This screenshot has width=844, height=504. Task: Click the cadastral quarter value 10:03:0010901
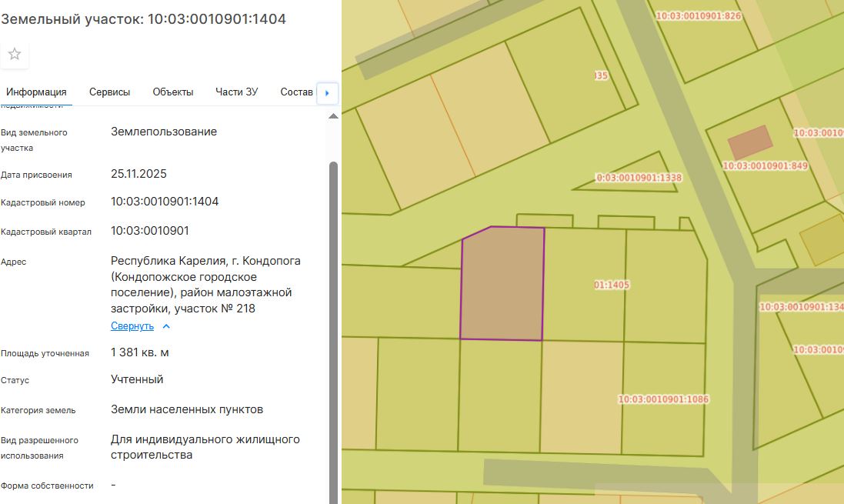150,231
